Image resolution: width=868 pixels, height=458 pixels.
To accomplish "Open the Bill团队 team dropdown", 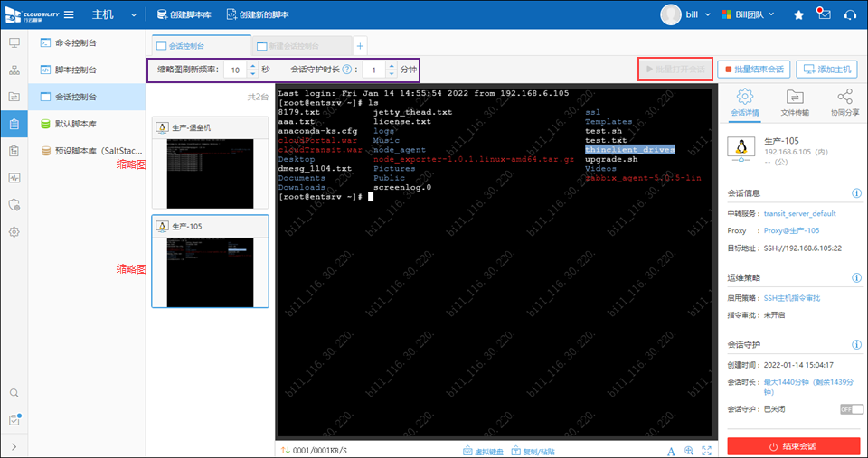I will 752,14.
